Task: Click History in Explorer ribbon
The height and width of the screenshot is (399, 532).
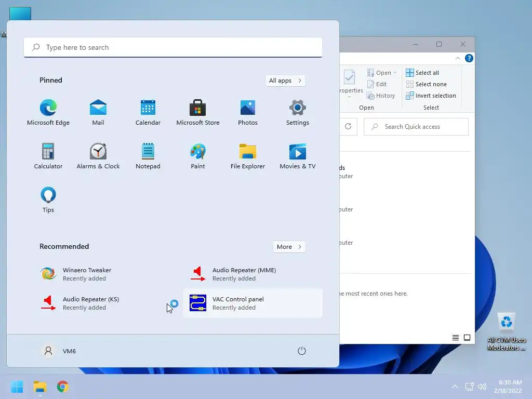Action: click(x=381, y=96)
